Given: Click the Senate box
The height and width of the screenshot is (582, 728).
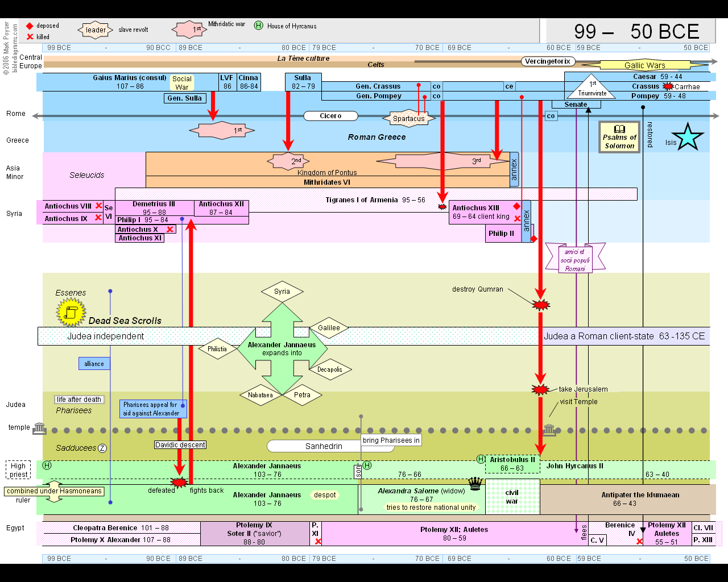Looking at the screenshot, I should point(576,105).
